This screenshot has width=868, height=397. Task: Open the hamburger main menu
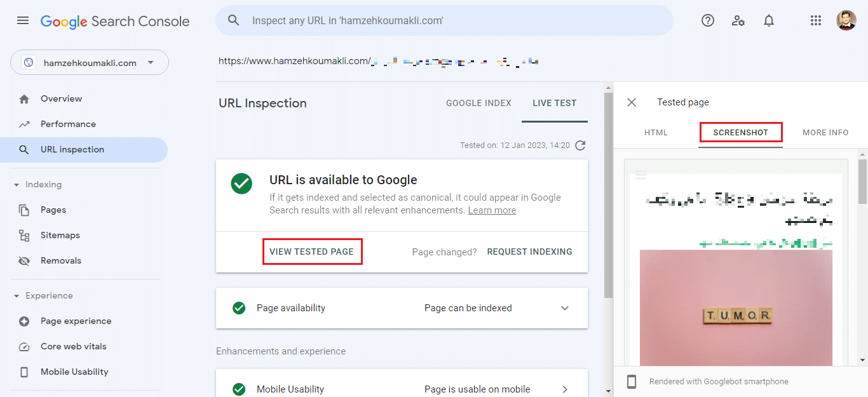point(23,20)
